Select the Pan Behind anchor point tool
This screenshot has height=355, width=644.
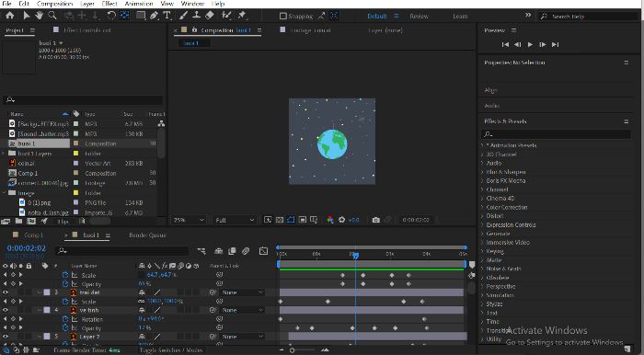pos(124,16)
